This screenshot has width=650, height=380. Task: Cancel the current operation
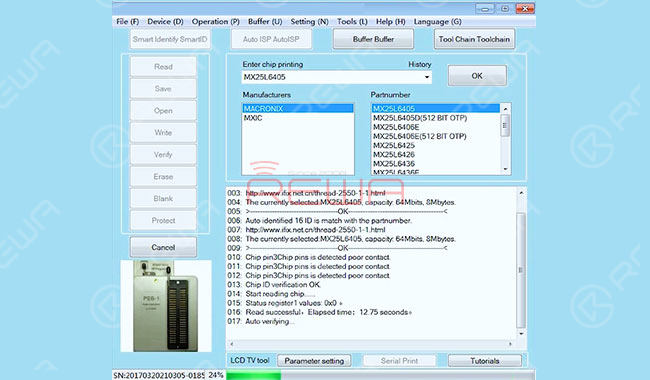[163, 247]
